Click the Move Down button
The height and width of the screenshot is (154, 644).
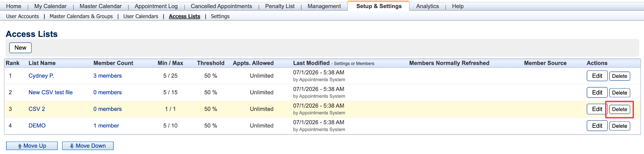(88, 146)
